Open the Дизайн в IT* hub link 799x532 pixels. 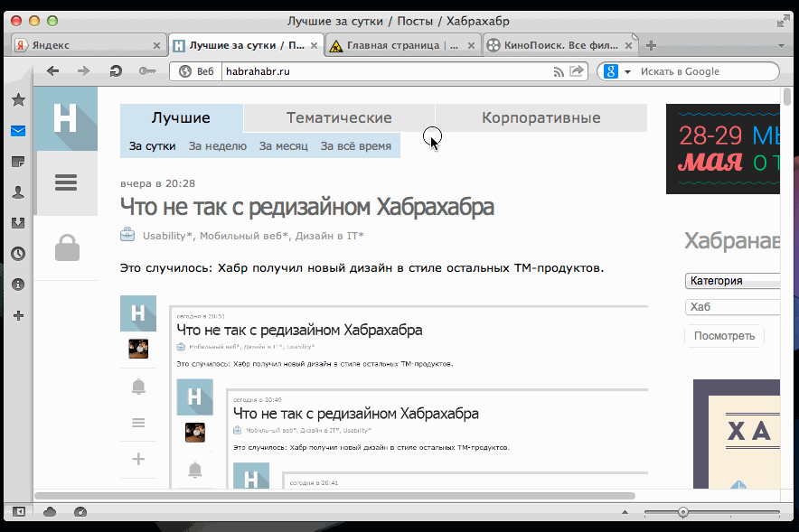coord(330,236)
